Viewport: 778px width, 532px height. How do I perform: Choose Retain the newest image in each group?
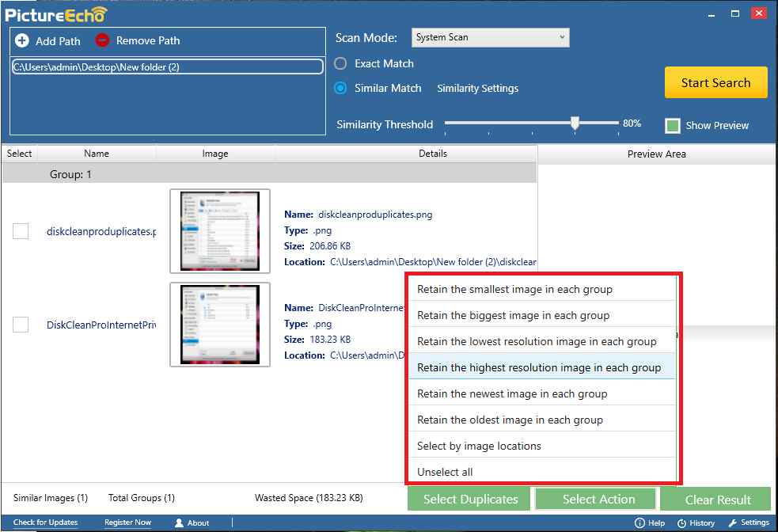click(x=542, y=393)
